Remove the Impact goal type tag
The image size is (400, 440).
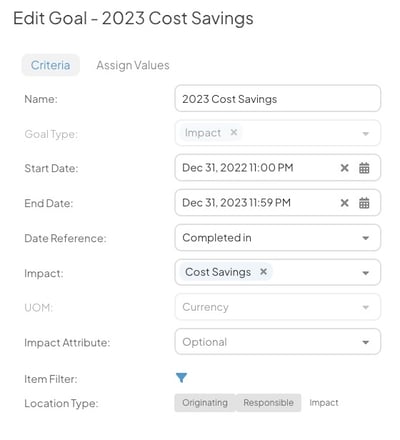click(x=234, y=132)
